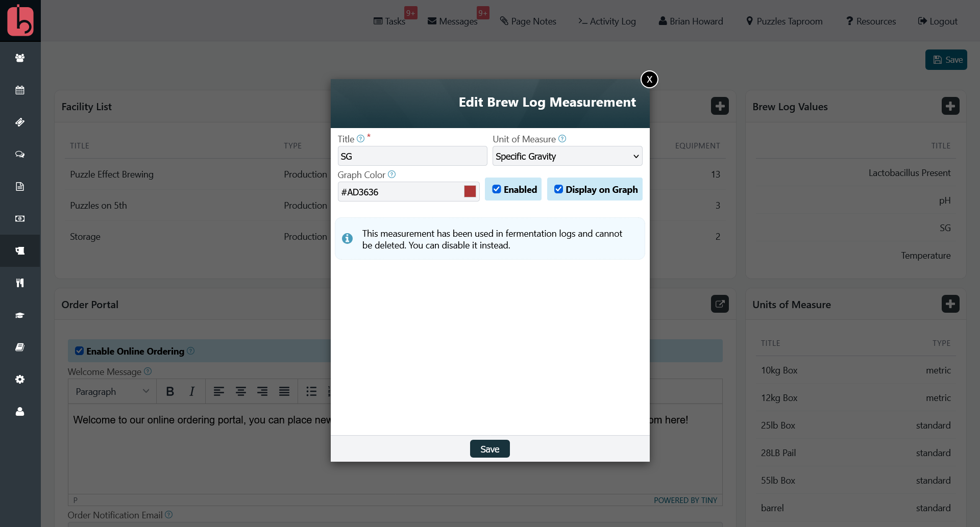Close the Edit Brew Log Measurement dialog
This screenshot has height=527, width=980.
coord(649,79)
